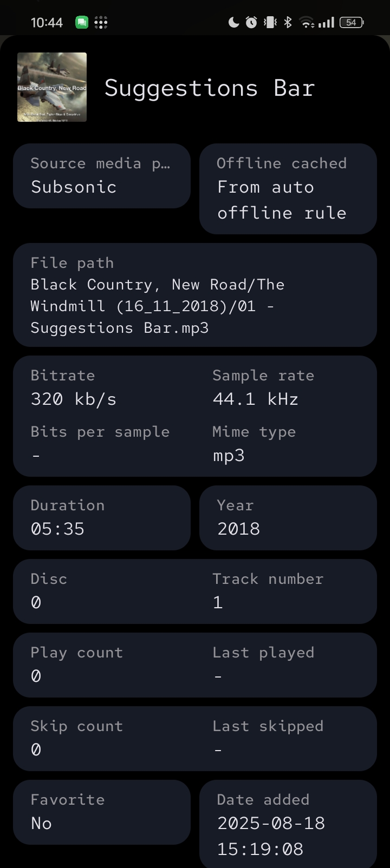Select the Source media provider card

coord(102,176)
